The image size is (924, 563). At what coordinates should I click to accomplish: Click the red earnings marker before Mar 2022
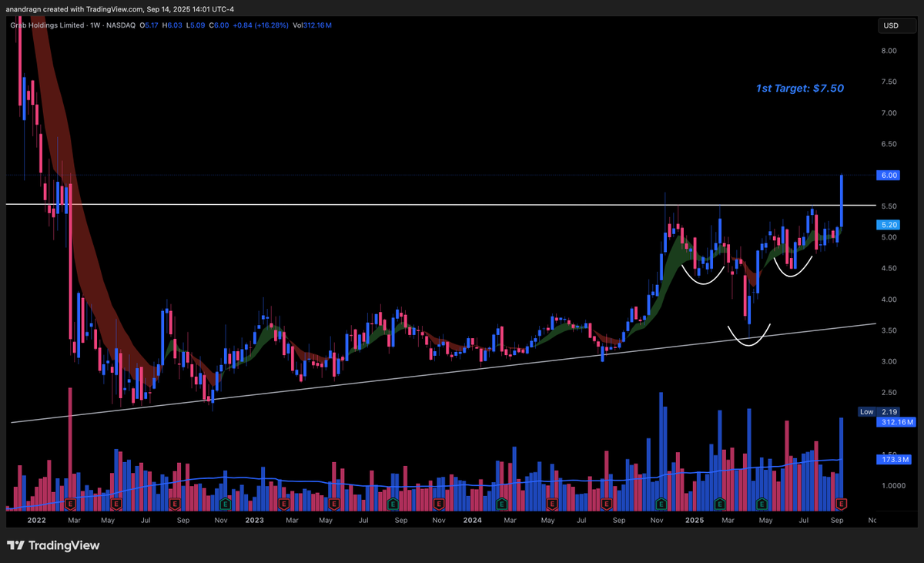(71, 503)
